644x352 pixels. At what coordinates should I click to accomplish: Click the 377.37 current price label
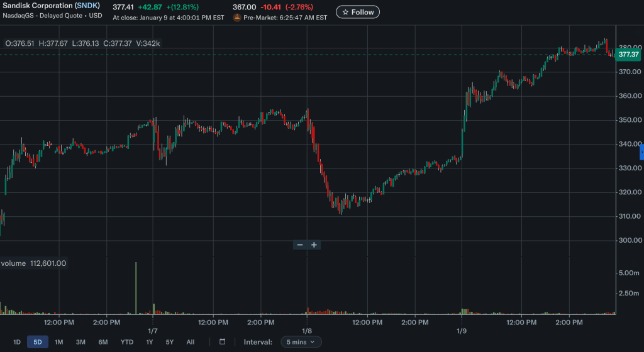pyautogui.click(x=629, y=55)
